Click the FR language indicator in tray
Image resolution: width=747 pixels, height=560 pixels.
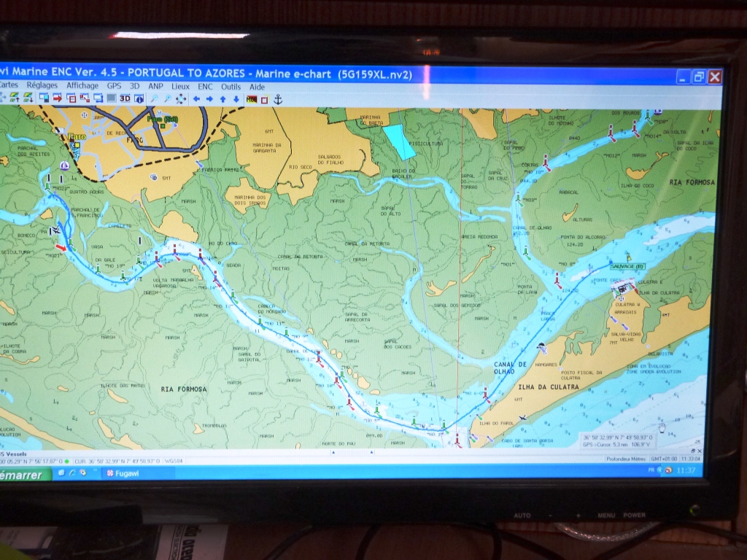[x=651, y=470]
